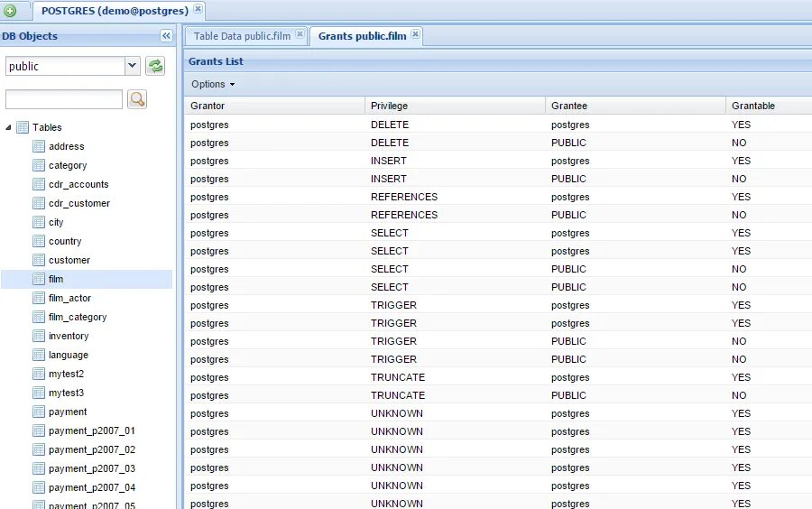Click the search magnifier button

click(137, 99)
